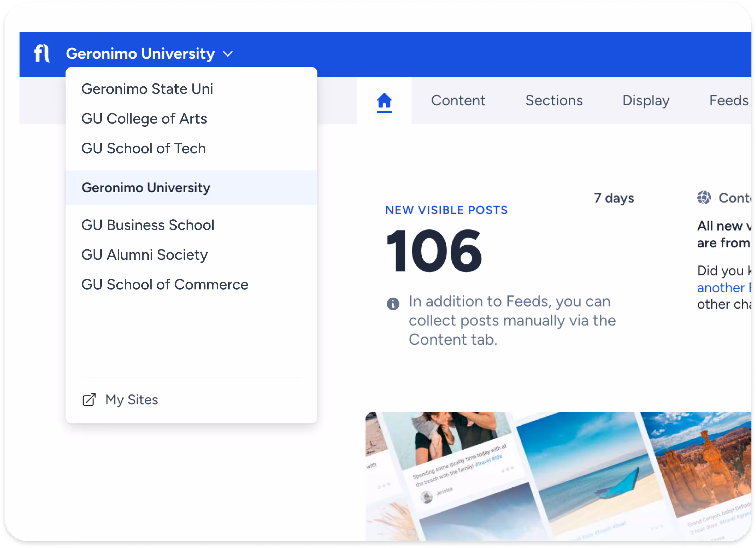This screenshot has width=756, height=548.
Task: Open the Display tab
Action: [x=646, y=101]
